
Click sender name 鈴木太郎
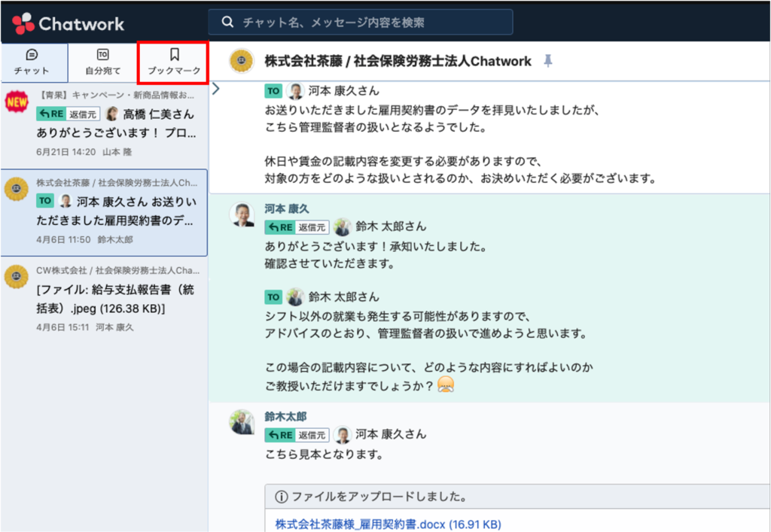pyautogui.click(x=285, y=417)
